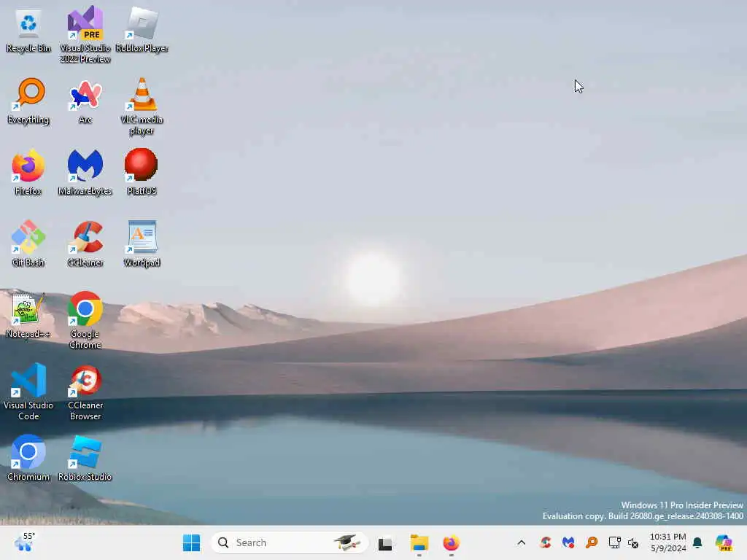Select the Chromium desktop icon

click(28, 458)
